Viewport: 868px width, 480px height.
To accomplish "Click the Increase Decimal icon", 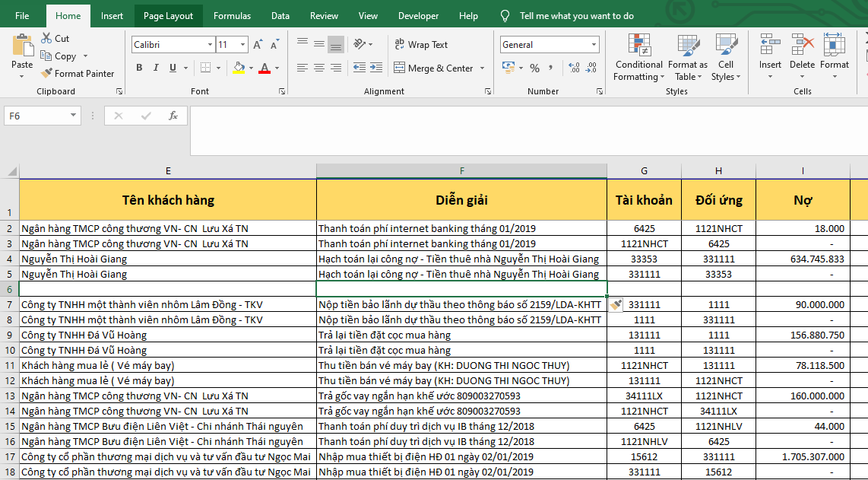I will (572, 68).
